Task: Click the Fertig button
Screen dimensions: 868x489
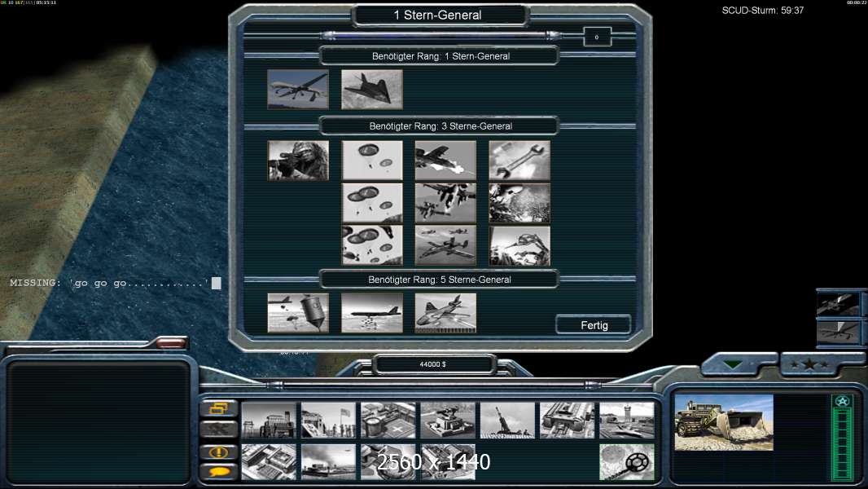Action: pos(594,325)
